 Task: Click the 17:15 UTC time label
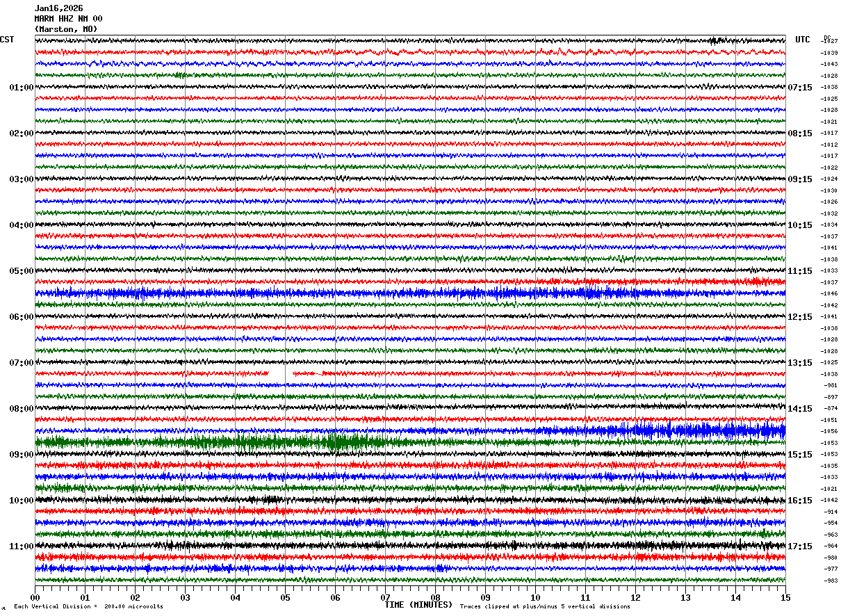pyautogui.click(x=800, y=546)
